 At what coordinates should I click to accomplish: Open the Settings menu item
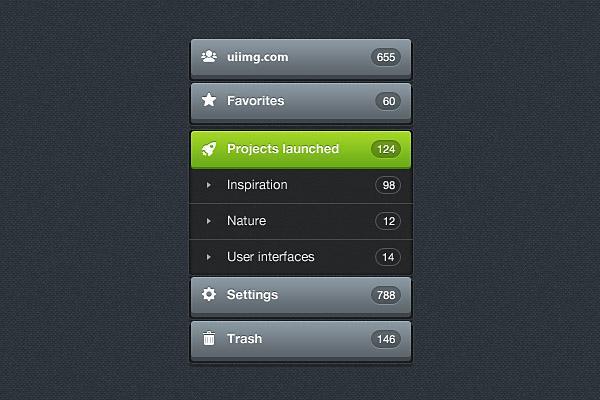pos(252,295)
